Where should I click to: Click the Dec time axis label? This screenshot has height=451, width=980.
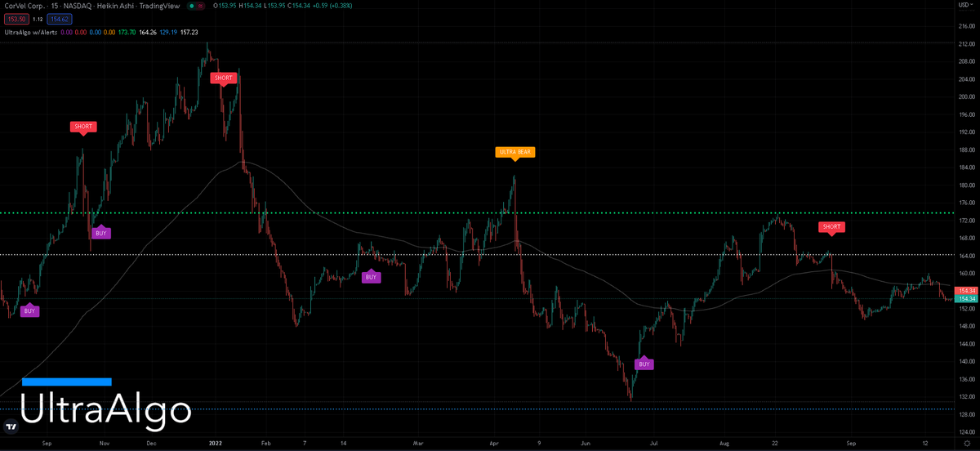pyautogui.click(x=151, y=442)
